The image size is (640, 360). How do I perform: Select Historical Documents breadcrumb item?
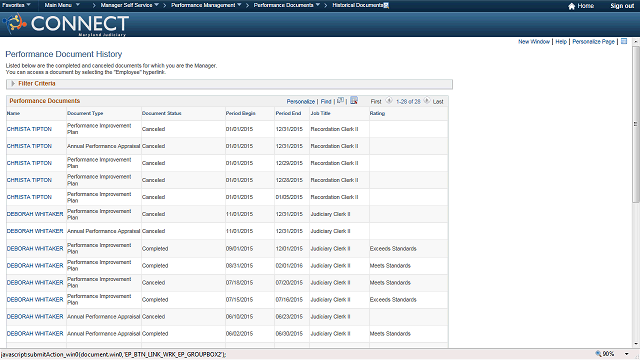[x=358, y=5]
